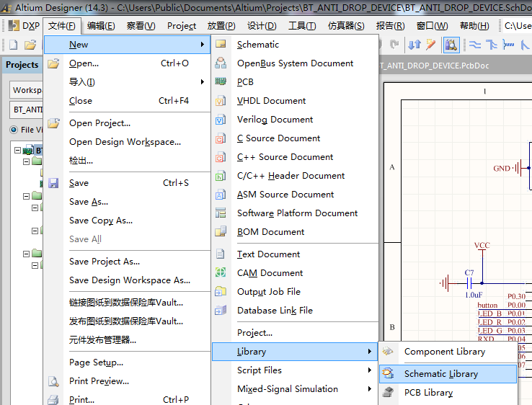Click the Database Link File icon
Viewport: 532px width, 405px height.
[x=221, y=310]
